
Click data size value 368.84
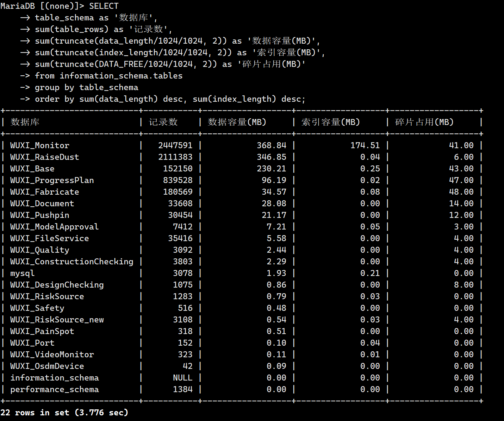point(272,145)
